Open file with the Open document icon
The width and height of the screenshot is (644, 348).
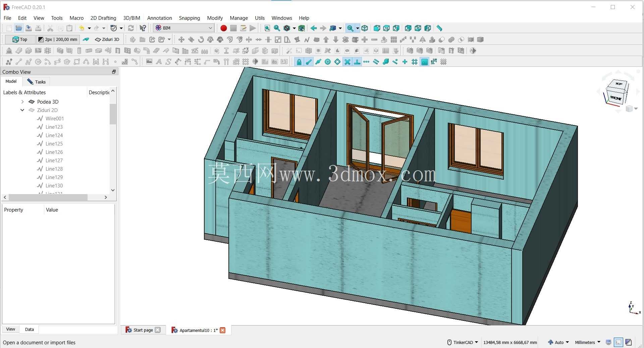click(19, 28)
